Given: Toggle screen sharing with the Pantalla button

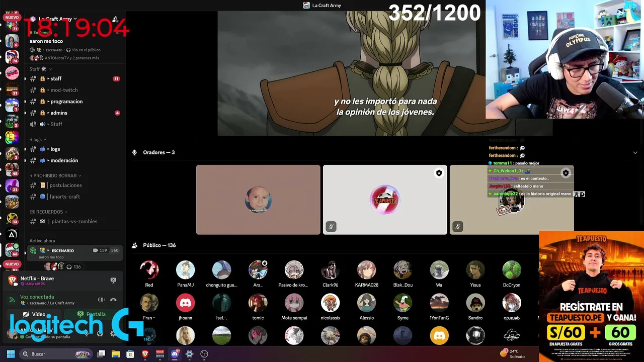Looking at the screenshot, I should pos(92,314).
